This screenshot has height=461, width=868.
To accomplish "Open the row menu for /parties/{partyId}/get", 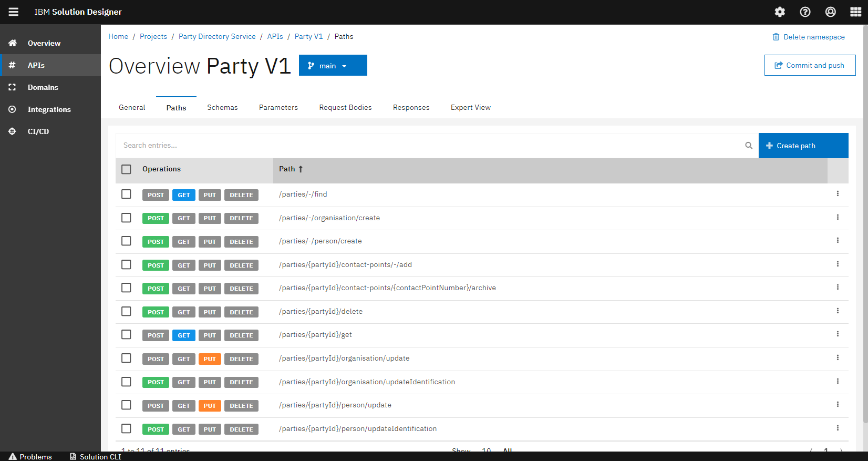I will (838, 334).
